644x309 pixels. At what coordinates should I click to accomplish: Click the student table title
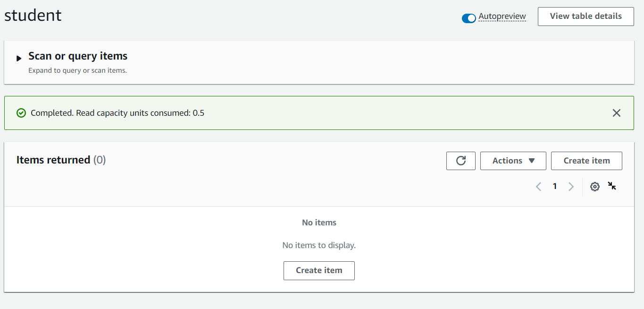coord(33,15)
